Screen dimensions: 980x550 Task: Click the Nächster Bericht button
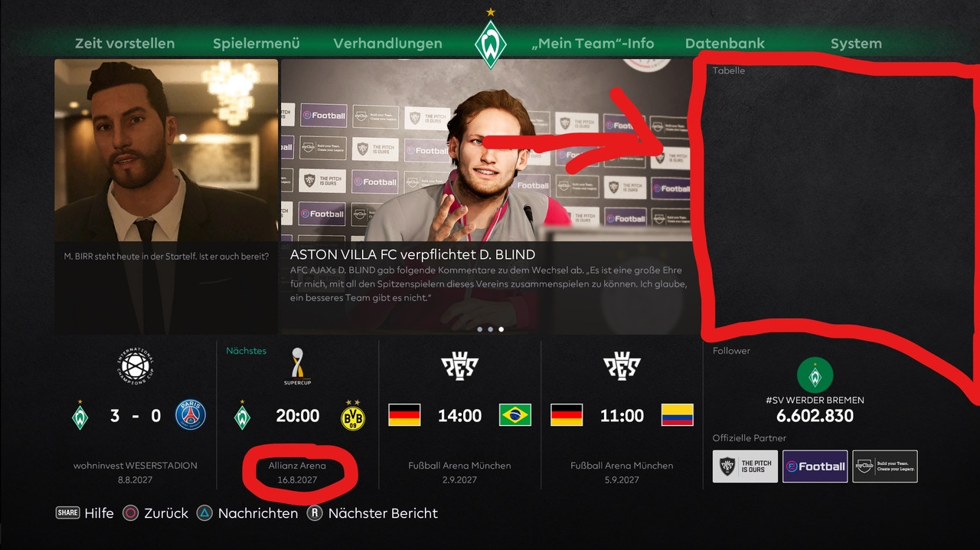372,513
